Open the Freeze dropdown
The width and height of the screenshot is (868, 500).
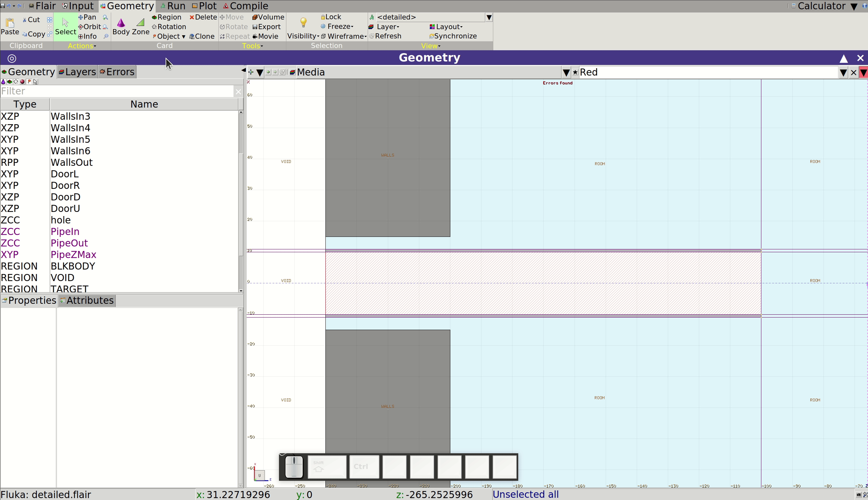tap(338, 27)
